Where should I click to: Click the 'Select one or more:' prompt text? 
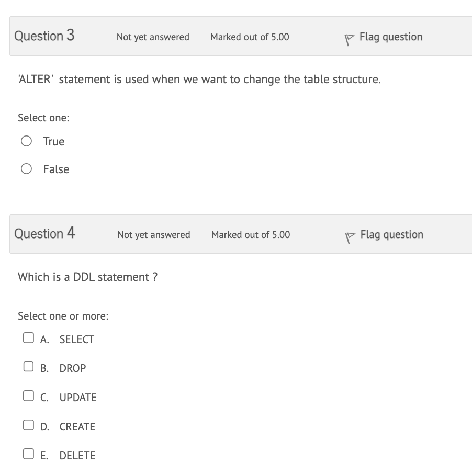coord(63,316)
